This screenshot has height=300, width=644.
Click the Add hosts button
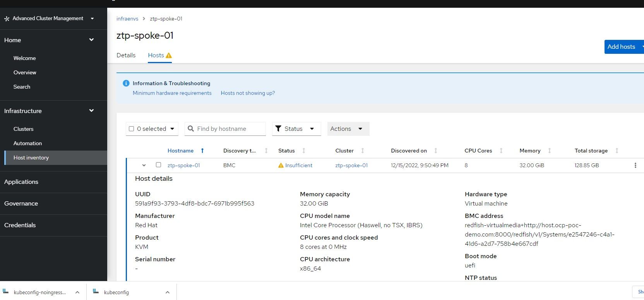(x=622, y=47)
